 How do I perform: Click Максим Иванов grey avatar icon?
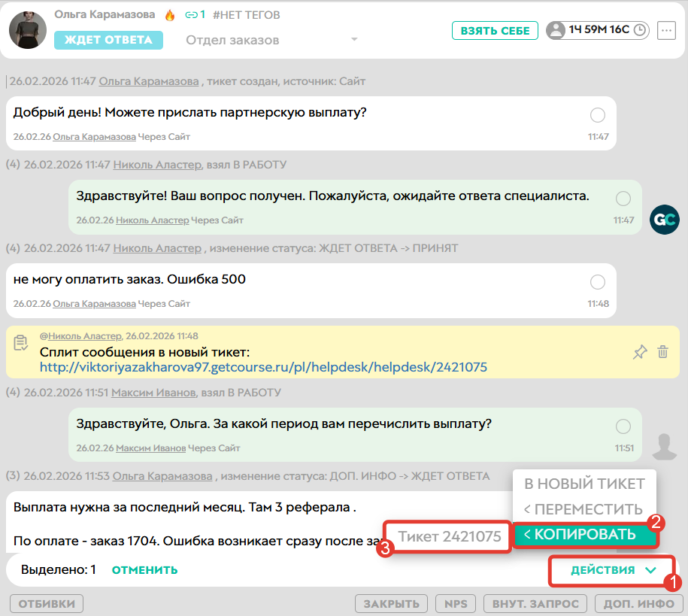[664, 447]
